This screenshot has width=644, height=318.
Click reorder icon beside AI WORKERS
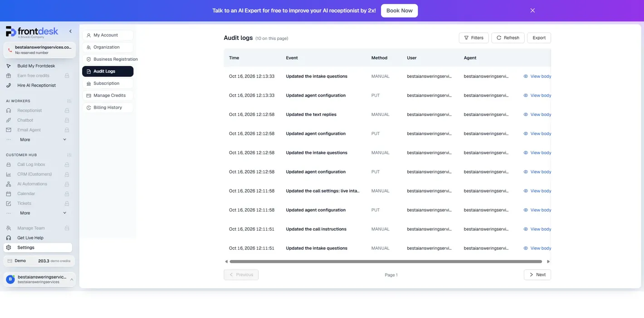click(69, 101)
